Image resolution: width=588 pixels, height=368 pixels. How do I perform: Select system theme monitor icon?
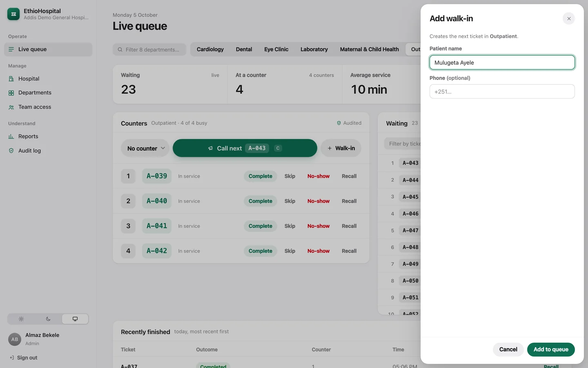coord(75,319)
